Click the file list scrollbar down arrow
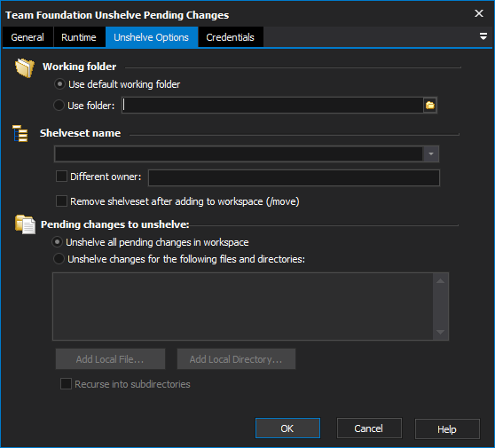This screenshot has height=448, width=495. click(x=440, y=332)
